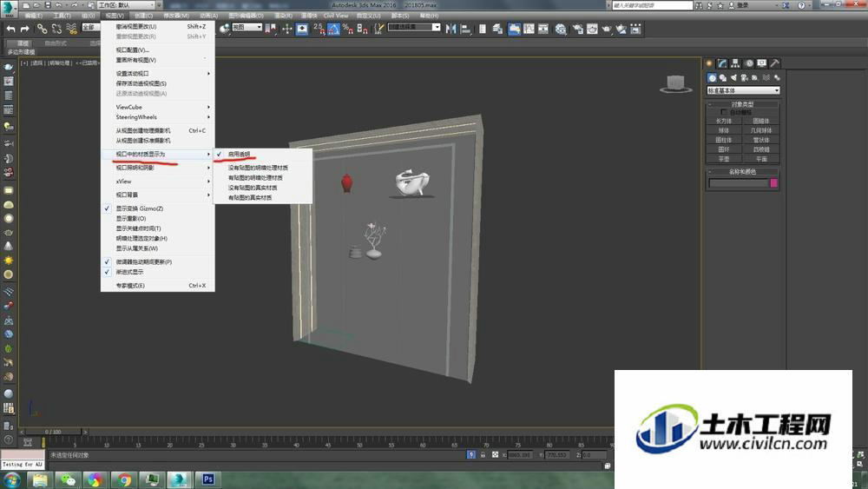The width and height of the screenshot is (868, 489).
Task: Select the Helpers category icon
Action: (755, 78)
